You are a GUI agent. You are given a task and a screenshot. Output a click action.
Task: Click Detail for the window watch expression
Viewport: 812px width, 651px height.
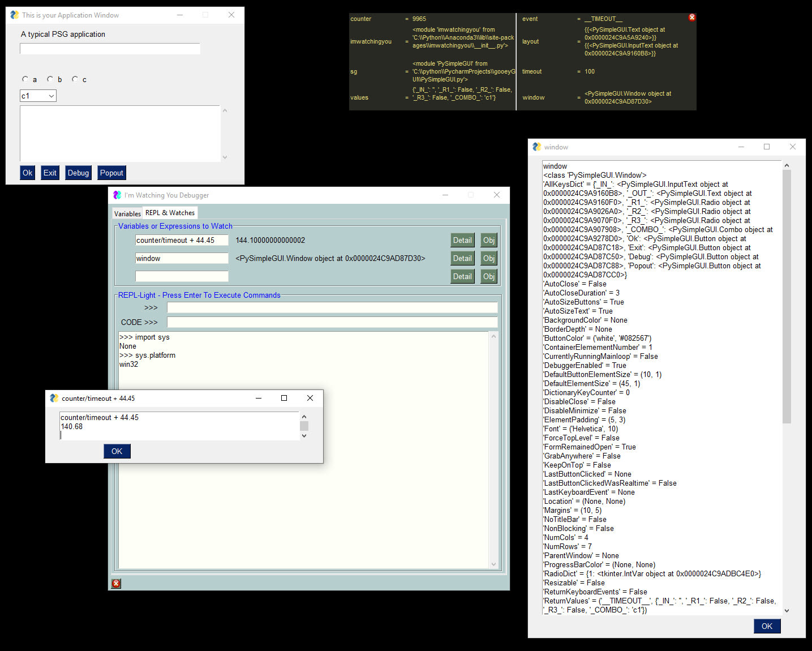tap(462, 258)
